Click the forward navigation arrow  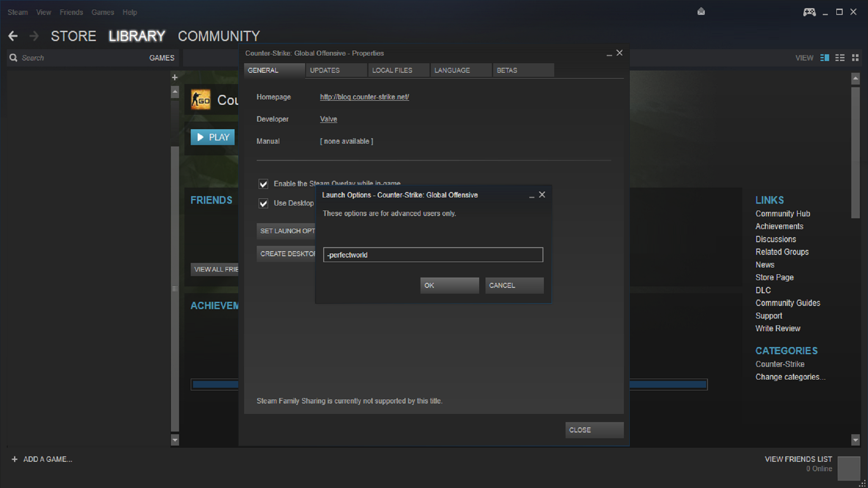34,36
